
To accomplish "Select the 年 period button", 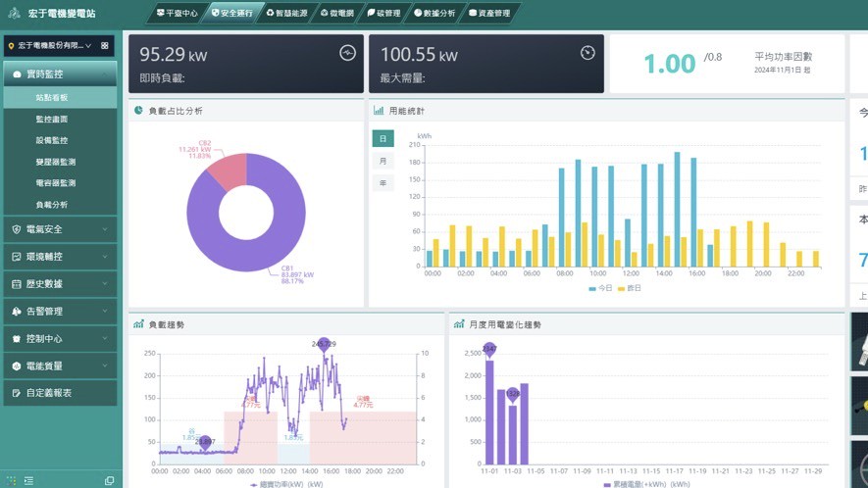I will point(383,183).
